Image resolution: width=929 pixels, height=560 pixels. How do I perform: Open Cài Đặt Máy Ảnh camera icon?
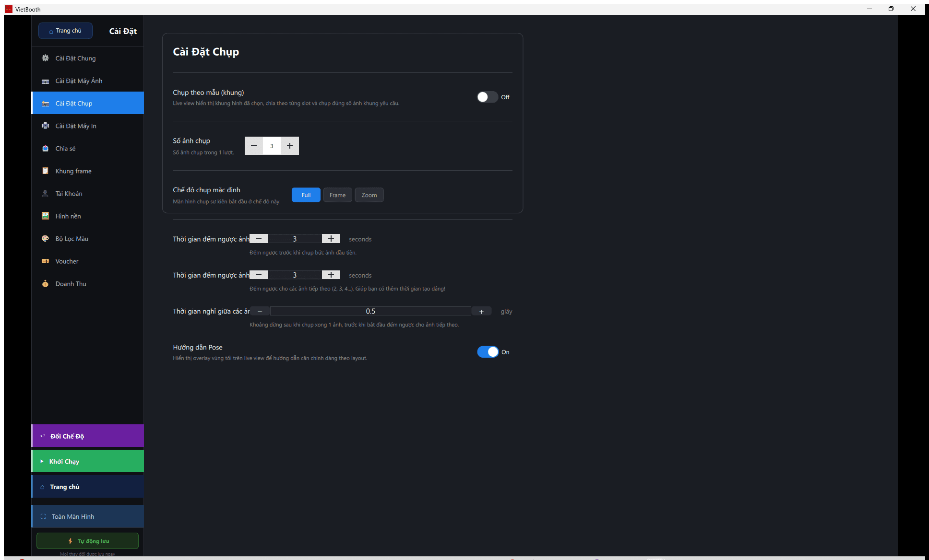[45, 81]
